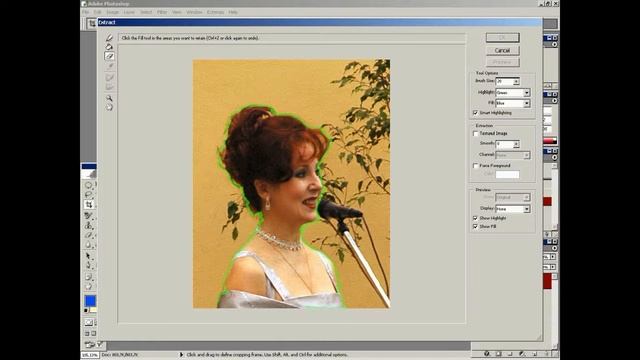Select the Zoom magnifier tool in Extract

(109, 98)
